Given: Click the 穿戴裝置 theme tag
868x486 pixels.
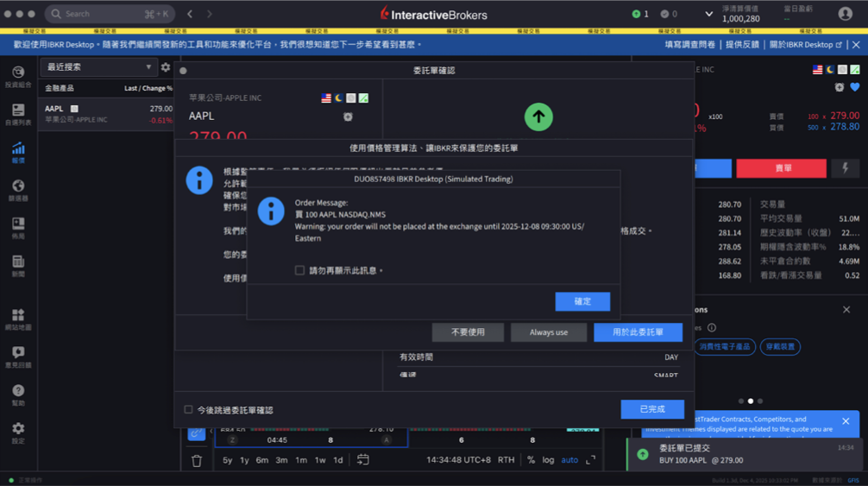Looking at the screenshot, I should tap(780, 346).
